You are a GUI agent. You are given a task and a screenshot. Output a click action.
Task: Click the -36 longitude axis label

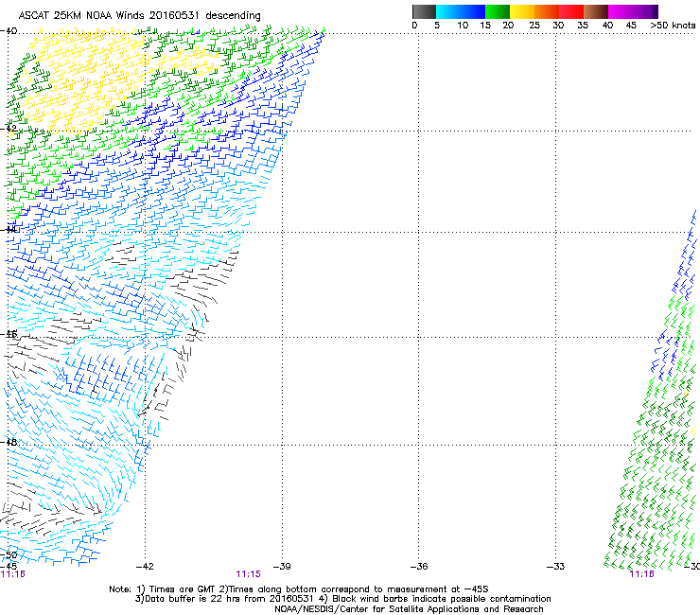[419, 567]
